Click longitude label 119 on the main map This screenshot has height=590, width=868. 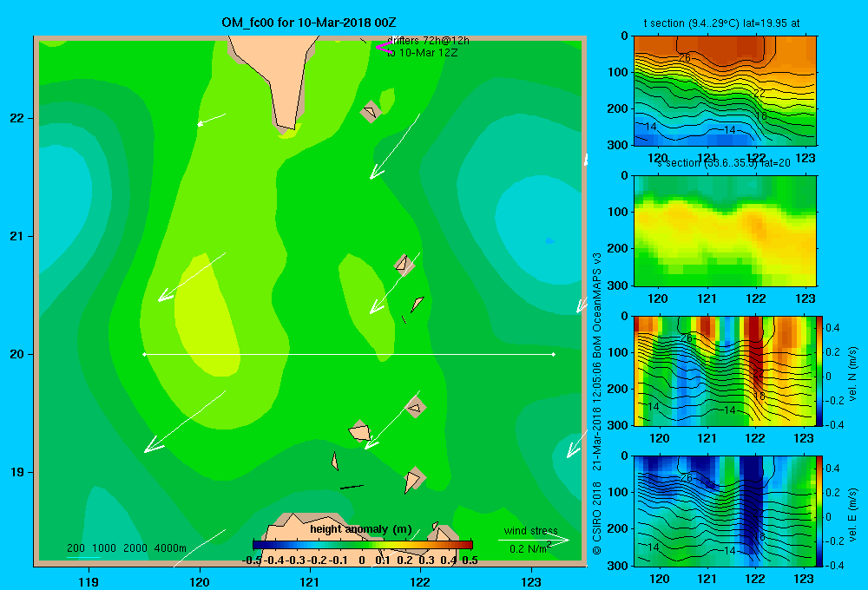click(89, 581)
